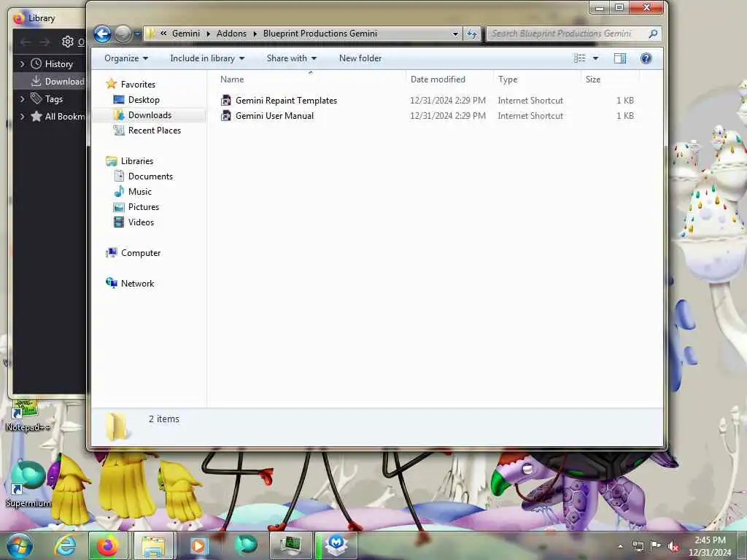
Task: Click the Gemini breadcrumb in the address bar
Action: (x=186, y=34)
